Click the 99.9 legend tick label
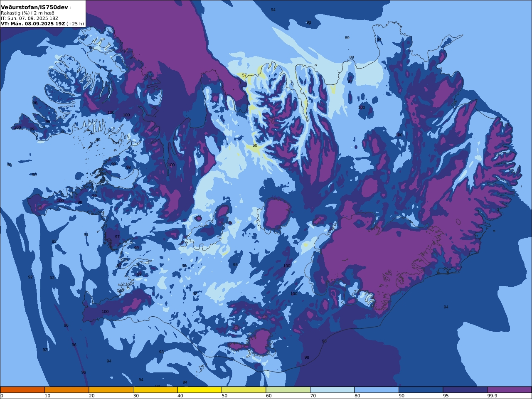This screenshot has height=399, width=532. pos(492,396)
